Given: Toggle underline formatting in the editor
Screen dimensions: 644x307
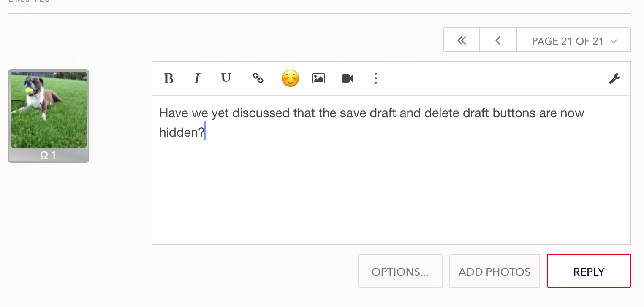Looking at the screenshot, I should point(226,78).
